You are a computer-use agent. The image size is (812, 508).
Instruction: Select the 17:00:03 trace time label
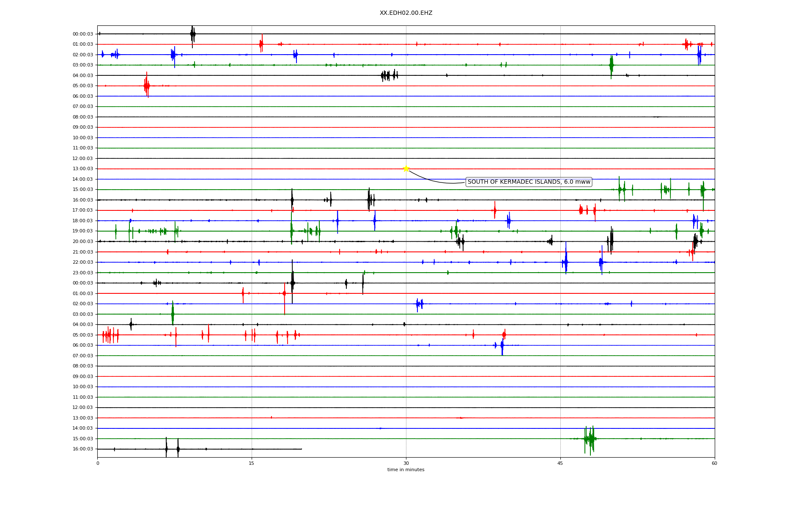(x=83, y=210)
